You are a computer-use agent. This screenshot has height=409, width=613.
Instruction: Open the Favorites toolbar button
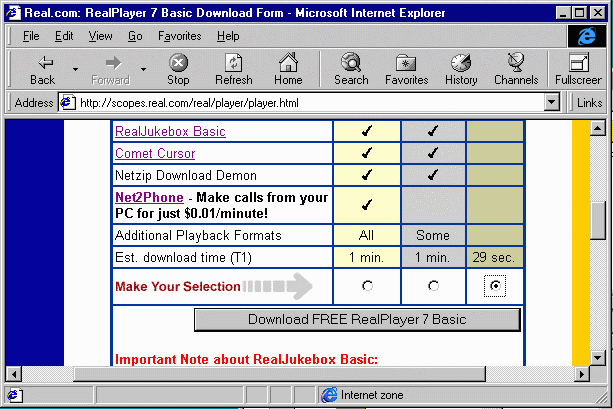tap(407, 70)
